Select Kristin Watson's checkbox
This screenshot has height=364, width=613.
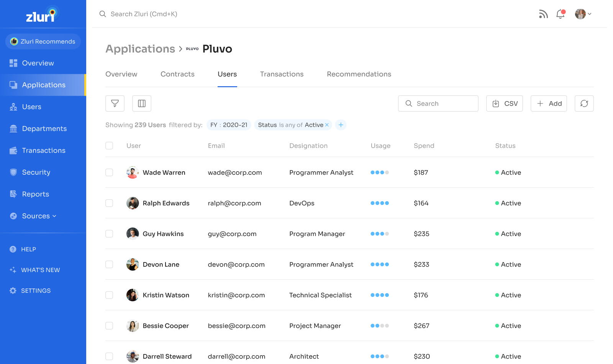(109, 295)
